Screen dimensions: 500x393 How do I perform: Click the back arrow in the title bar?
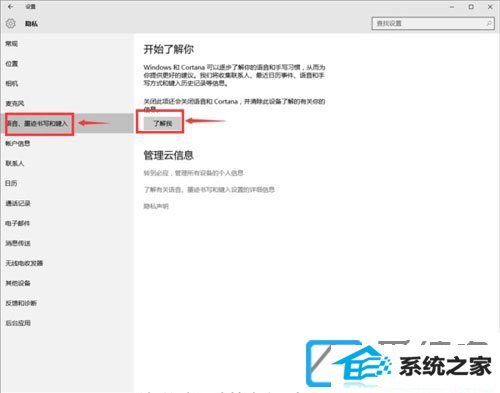pos(10,6)
